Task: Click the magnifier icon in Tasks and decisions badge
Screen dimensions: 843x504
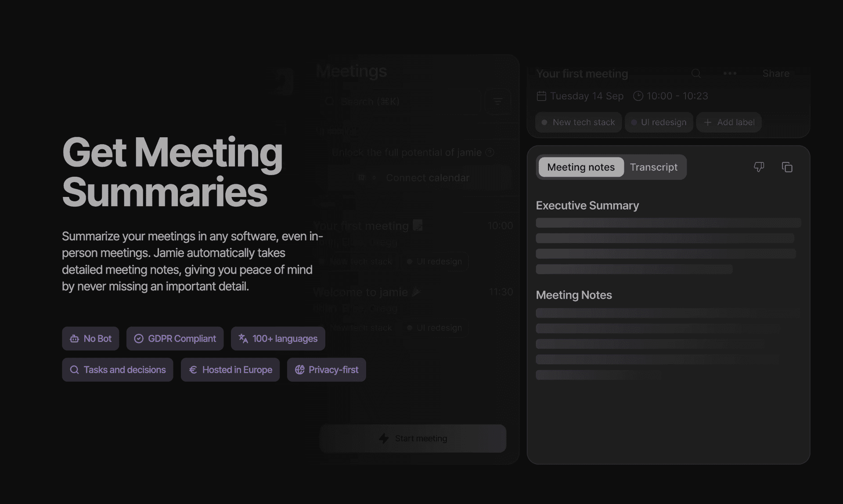Action: (75, 370)
